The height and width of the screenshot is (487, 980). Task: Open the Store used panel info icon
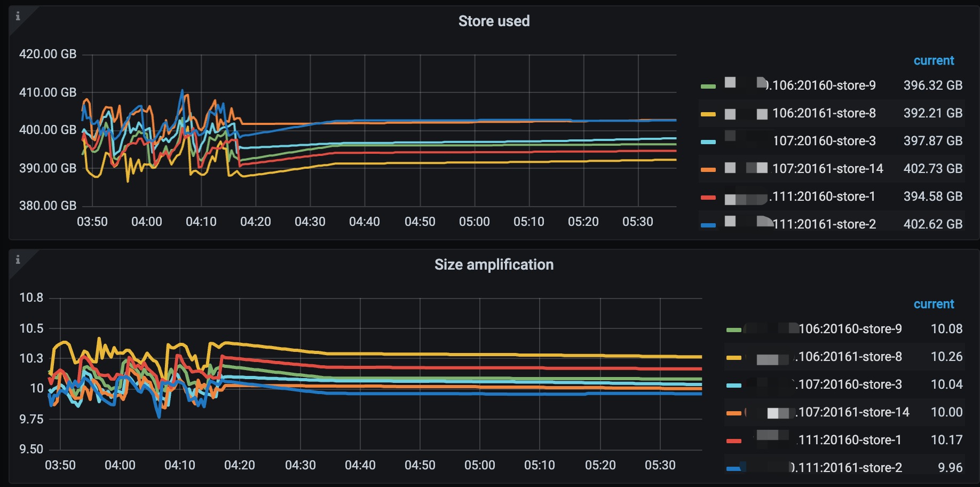18,16
